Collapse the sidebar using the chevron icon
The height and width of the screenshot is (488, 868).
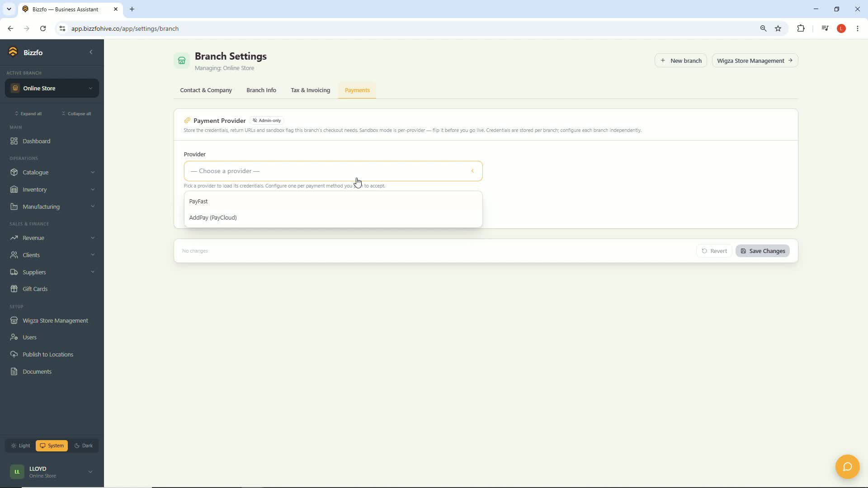tap(91, 52)
